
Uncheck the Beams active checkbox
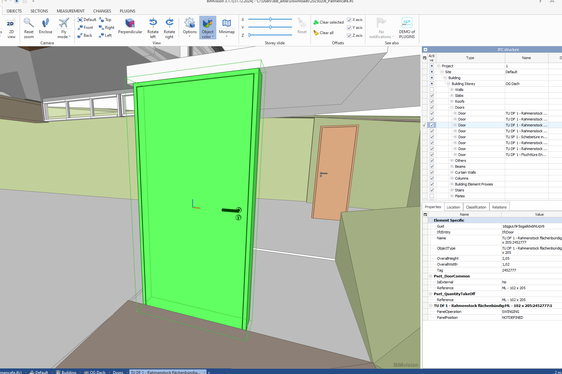[x=432, y=166]
